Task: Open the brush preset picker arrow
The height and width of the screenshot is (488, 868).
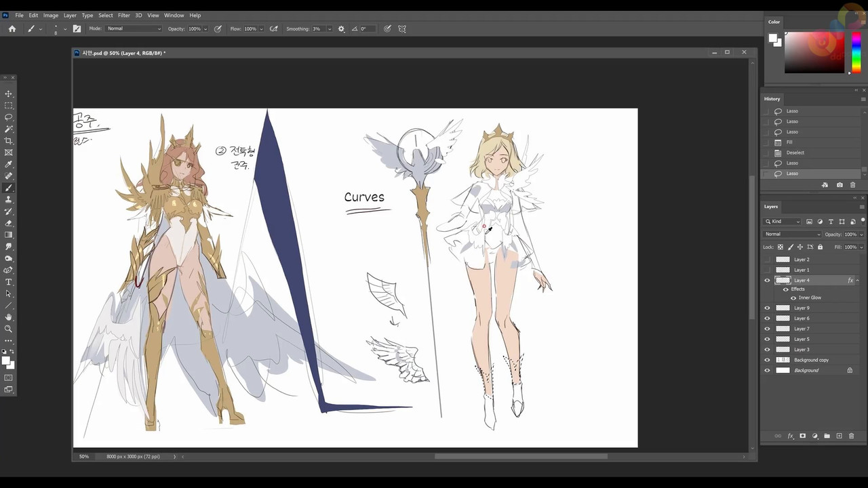Action: pos(65,28)
